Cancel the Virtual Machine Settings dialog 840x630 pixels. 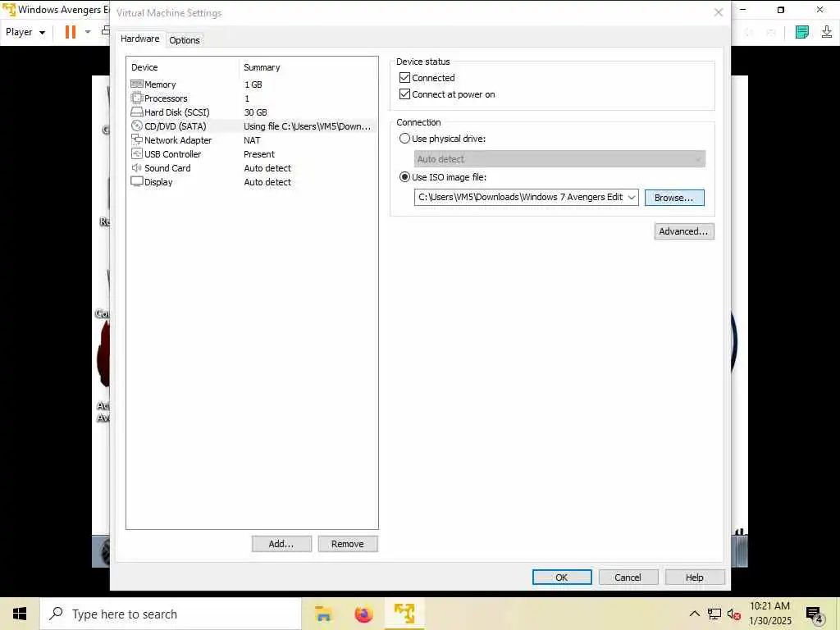[628, 577]
